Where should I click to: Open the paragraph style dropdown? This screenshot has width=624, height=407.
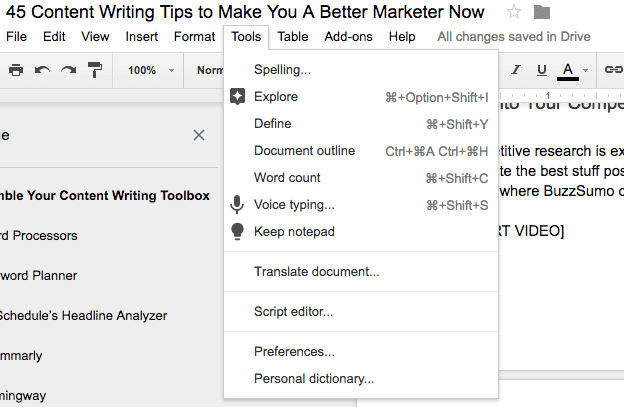[x=209, y=70]
